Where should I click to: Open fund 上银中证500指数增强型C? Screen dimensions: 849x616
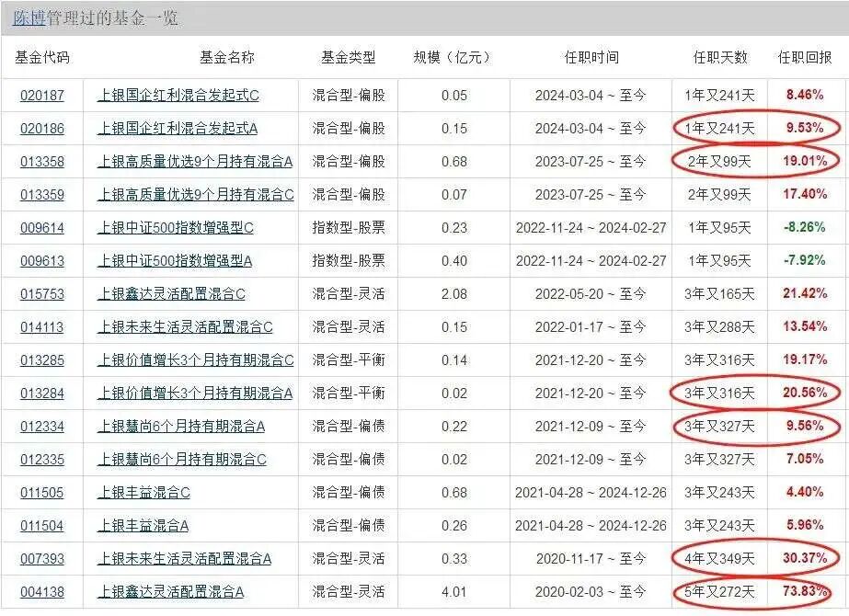coord(176,228)
